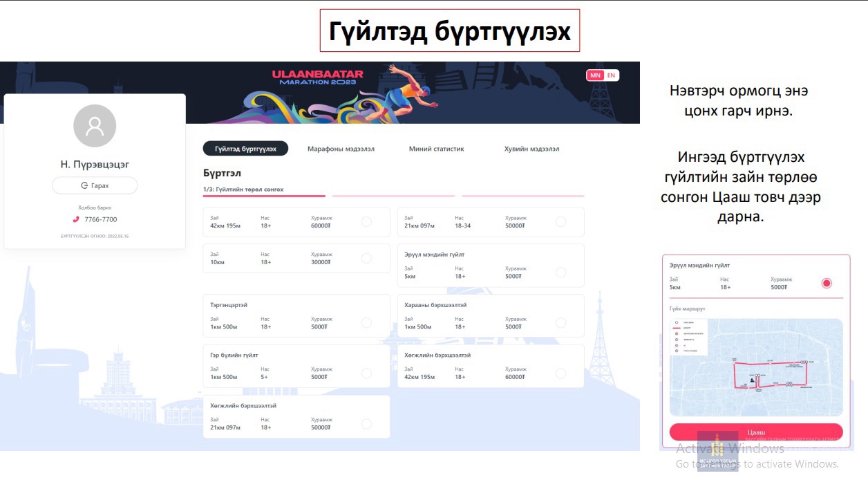Click the Харааны бэрхшээлтэй card title
868x489 pixels.
coord(435,305)
